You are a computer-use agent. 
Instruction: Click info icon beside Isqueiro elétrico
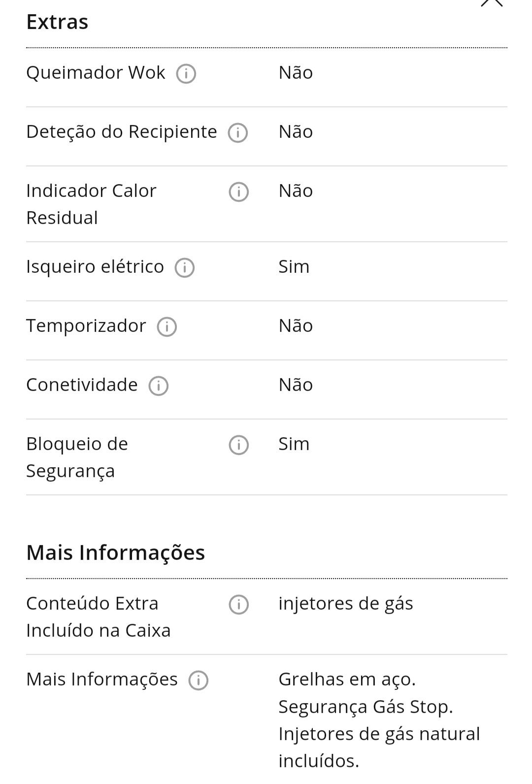click(x=184, y=268)
